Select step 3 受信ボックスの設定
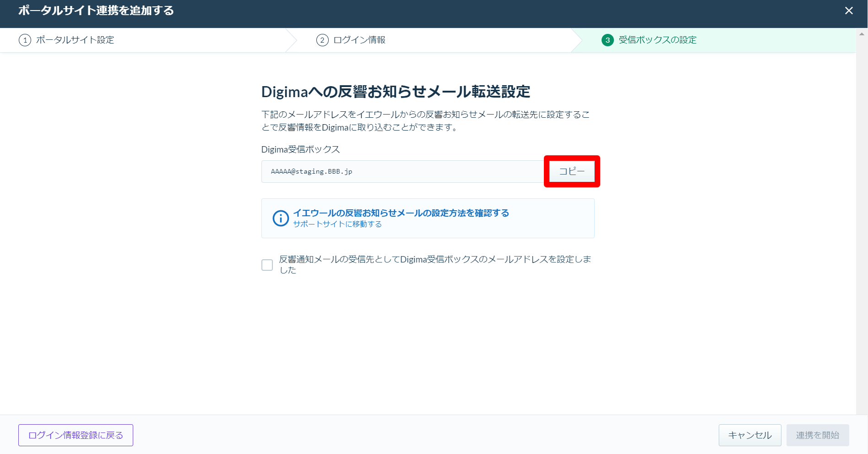 tap(649, 40)
